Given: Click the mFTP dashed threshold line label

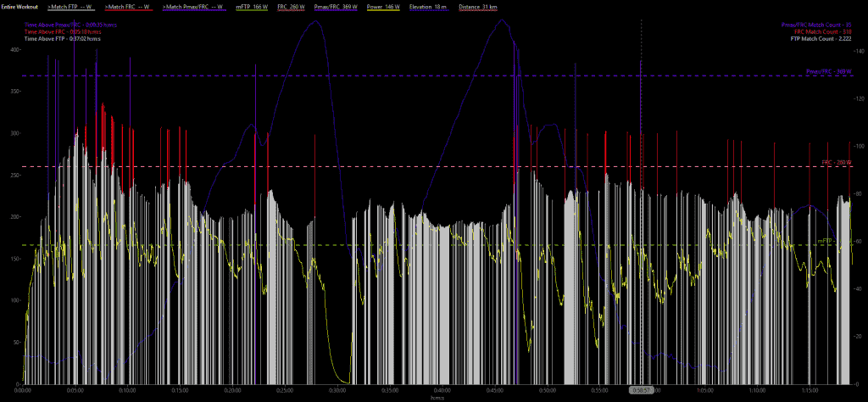Looking at the screenshot, I should click(x=826, y=242).
